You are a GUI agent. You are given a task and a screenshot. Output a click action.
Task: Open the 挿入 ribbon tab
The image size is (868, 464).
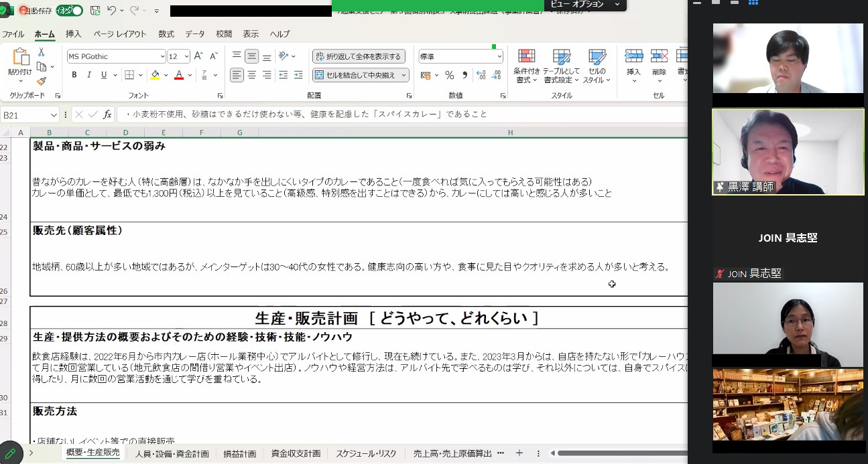tap(74, 34)
